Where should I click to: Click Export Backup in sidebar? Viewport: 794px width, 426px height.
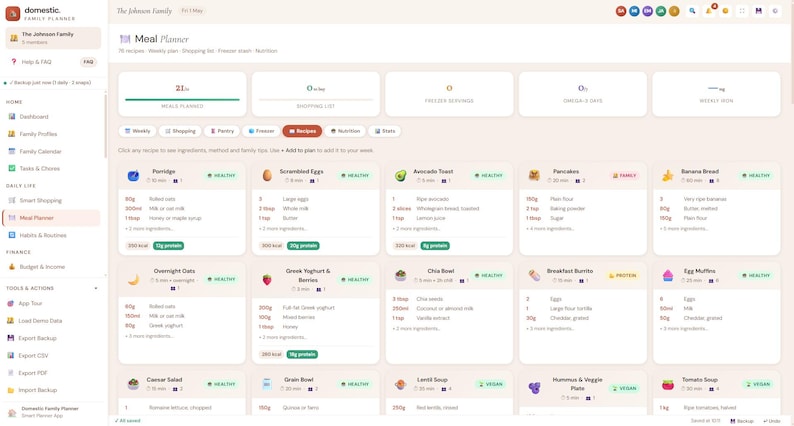coord(52,338)
